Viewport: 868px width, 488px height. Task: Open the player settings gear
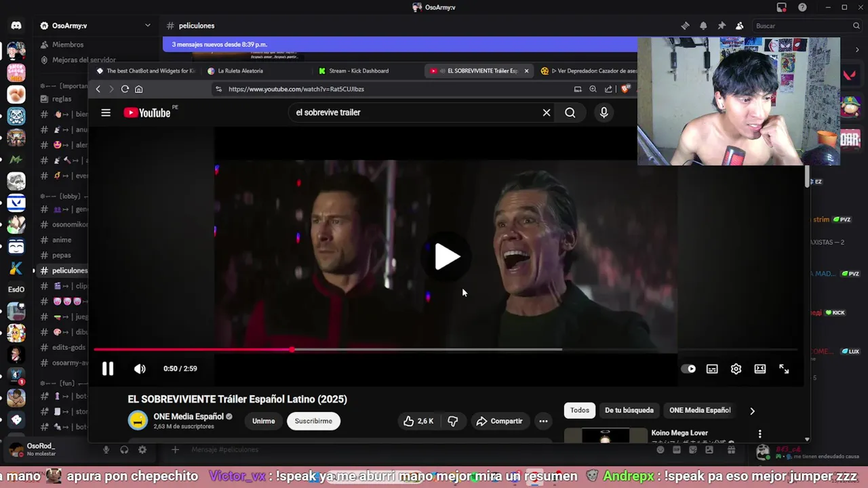pyautogui.click(x=736, y=369)
